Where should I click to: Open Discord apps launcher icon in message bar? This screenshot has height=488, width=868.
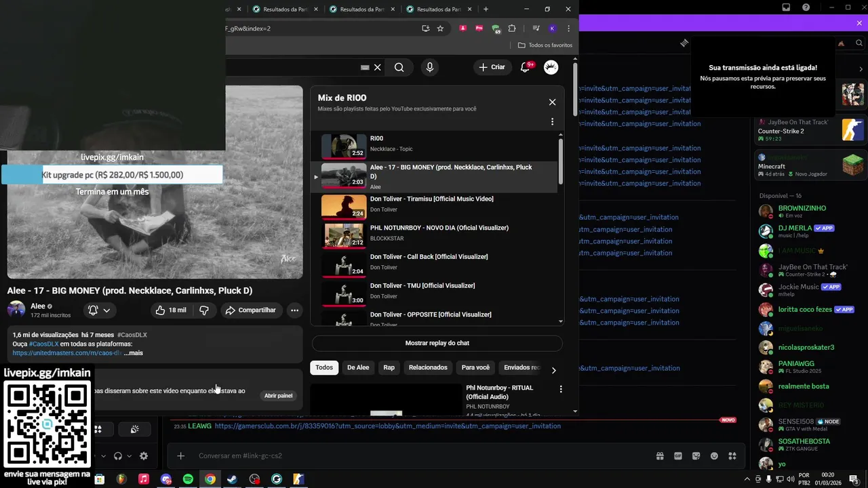(732, 456)
